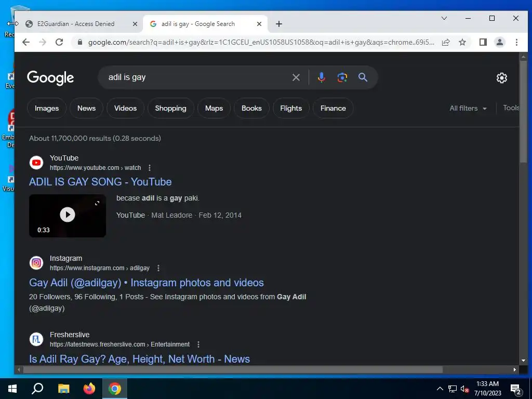Click the 'About 11,700,000 results' text
Image resolution: width=532 pixels, height=399 pixels.
click(x=95, y=138)
